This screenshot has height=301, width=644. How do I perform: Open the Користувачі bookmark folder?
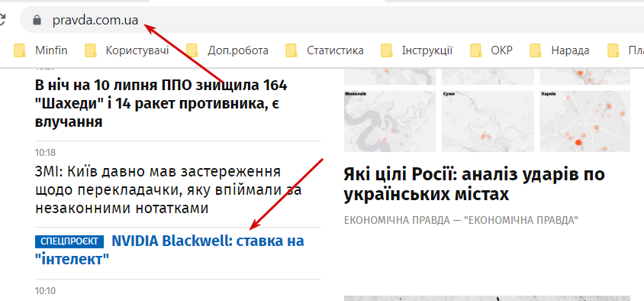(x=127, y=50)
